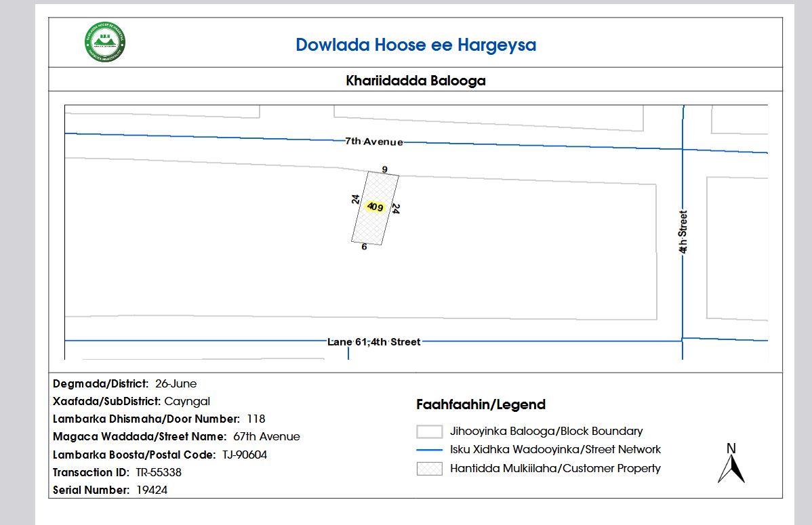Select the postal code TJ-90604
The height and width of the screenshot is (525, 812).
245,455
